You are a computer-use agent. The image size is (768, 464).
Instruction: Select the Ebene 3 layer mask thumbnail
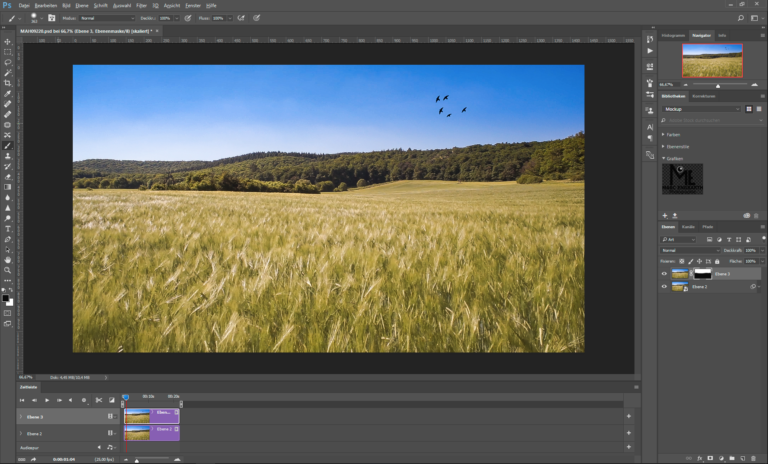click(702, 274)
